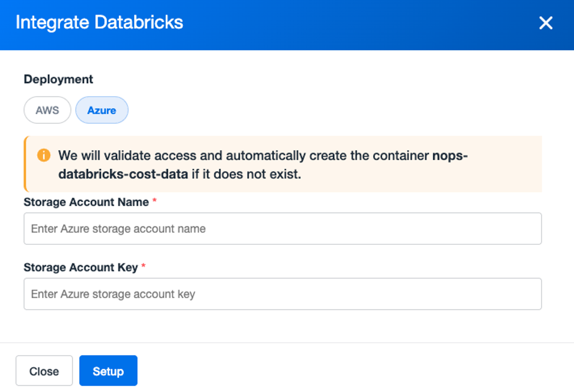The width and height of the screenshot is (574, 392).
Task: Select the Azure deployment option
Action: (x=102, y=110)
